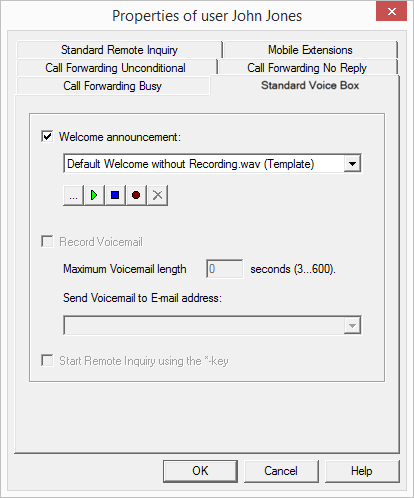Switch to Call Forwarding No Reply tab
The image size is (414, 498).
[x=307, y=68]
